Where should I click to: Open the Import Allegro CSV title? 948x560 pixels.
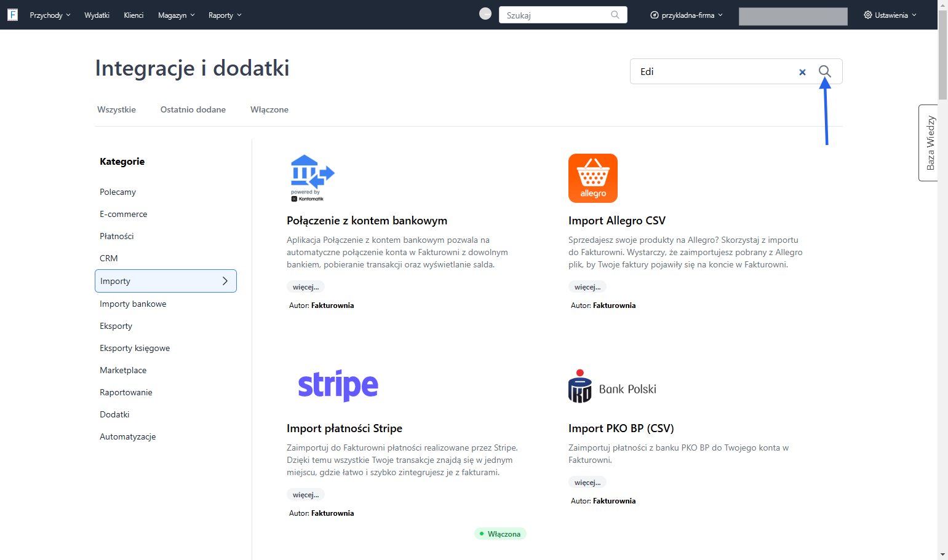(617, 221)
